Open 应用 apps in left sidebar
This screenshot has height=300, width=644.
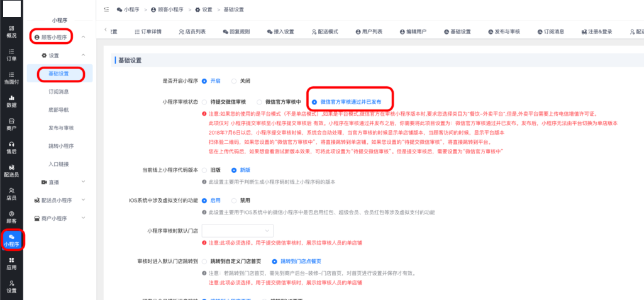pyautogui.click(x=11, y=262)
